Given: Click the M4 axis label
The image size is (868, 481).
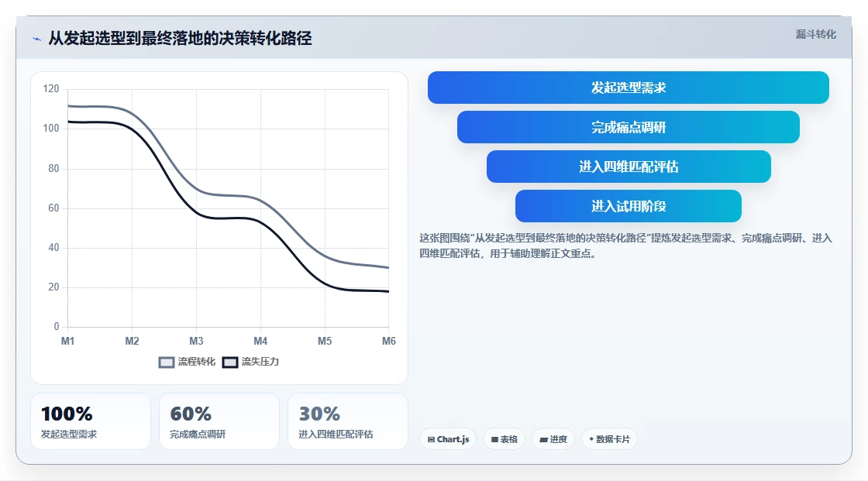Looking at the screenshot, I should [x=260, y=341].
